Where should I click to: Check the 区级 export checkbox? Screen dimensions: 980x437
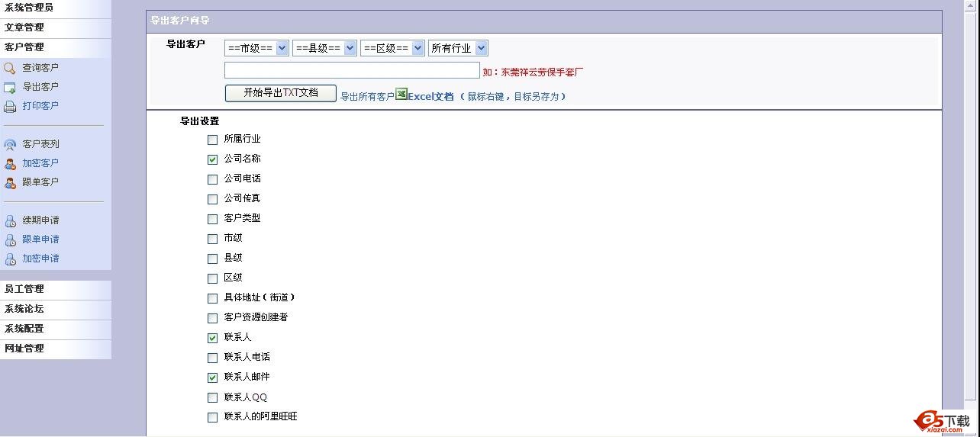213,279
